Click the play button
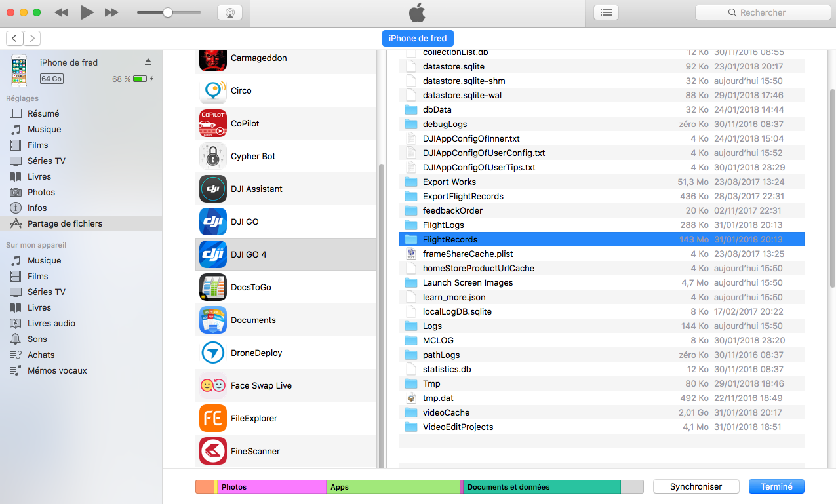 tap(87, 12)
